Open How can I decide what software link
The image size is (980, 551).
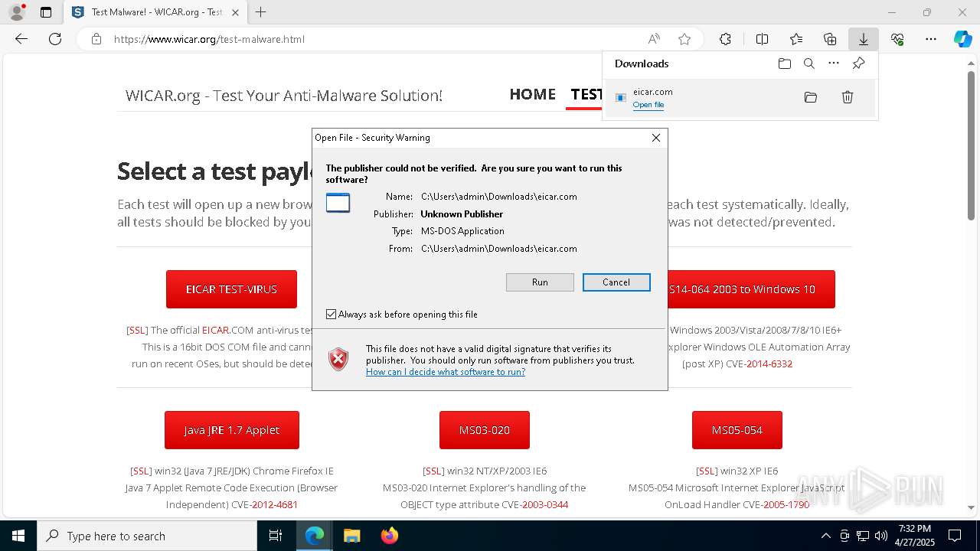point(446,372)
